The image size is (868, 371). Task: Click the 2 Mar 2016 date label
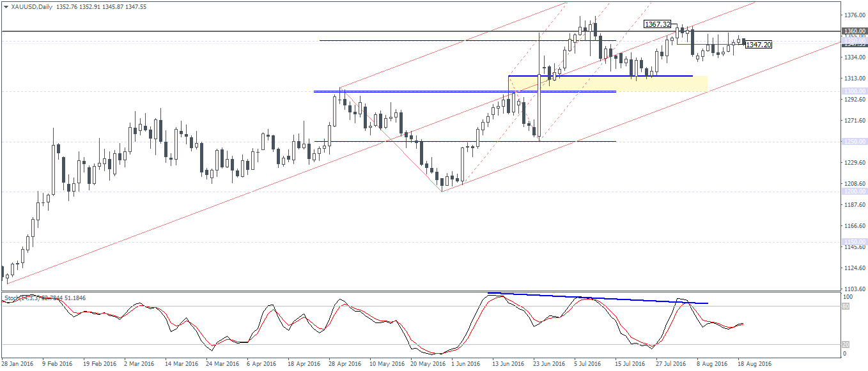[x=139, y=364]
